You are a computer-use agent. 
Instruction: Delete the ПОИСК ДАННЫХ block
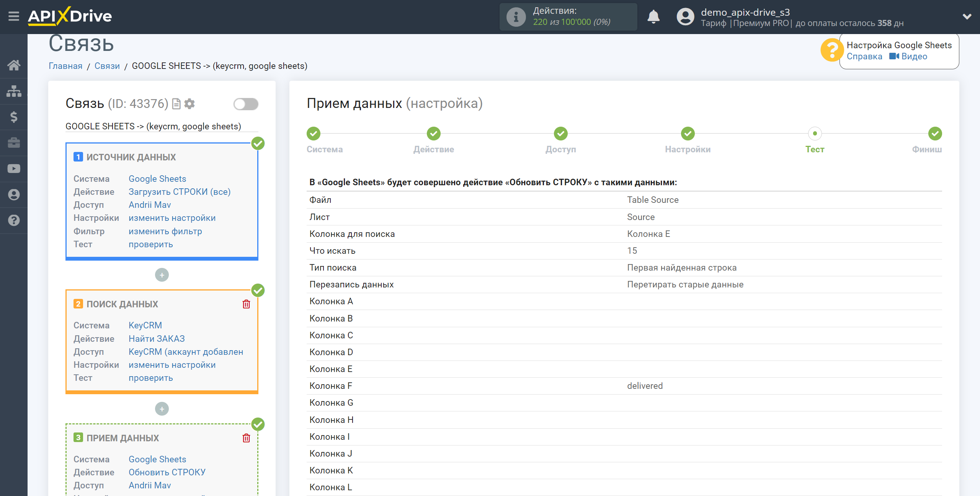click(x=246, y=304)
